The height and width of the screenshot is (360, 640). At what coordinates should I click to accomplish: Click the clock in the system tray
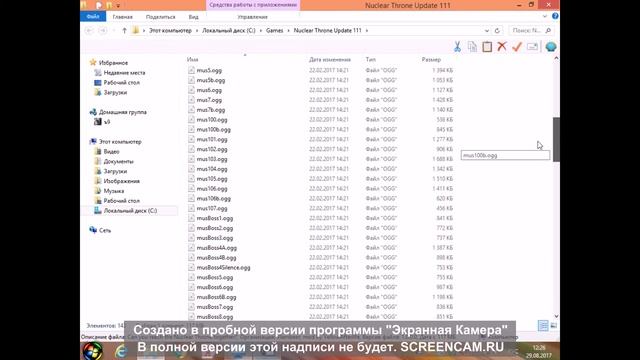coord(539,351)
